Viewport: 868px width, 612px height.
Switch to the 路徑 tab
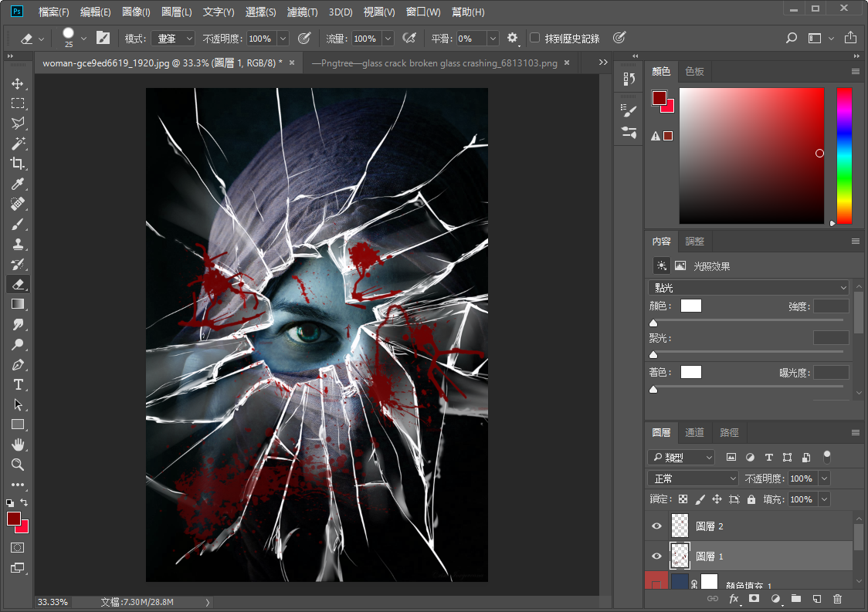click(729, 433)
